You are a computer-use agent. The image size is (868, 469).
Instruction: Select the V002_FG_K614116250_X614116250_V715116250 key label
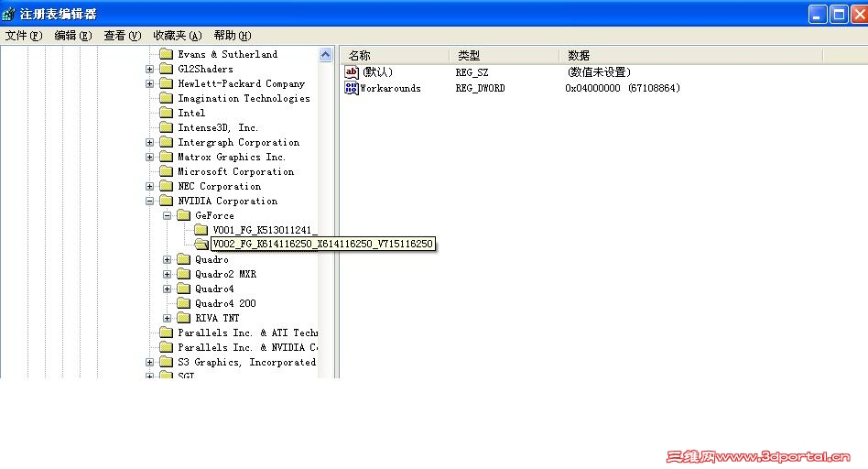point(322,245)
